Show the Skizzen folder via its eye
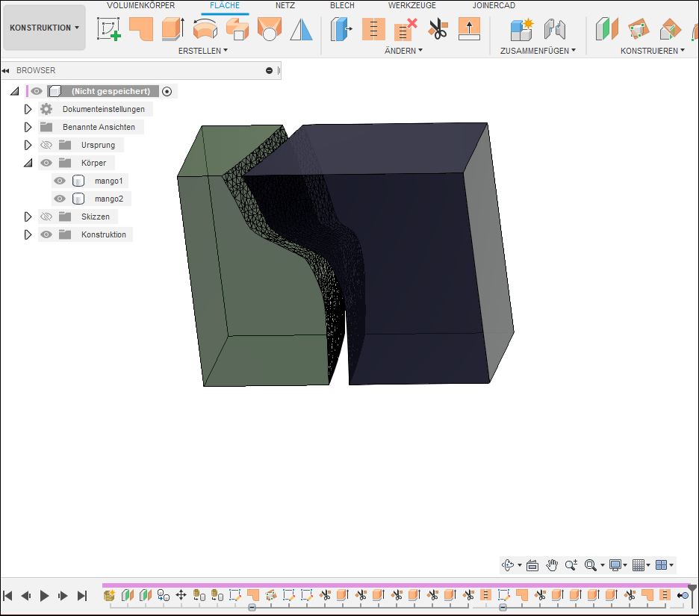 (46, 217)
